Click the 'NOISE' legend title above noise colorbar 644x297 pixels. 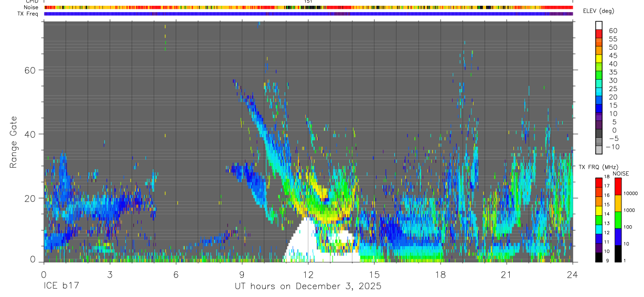click(620, 173)
